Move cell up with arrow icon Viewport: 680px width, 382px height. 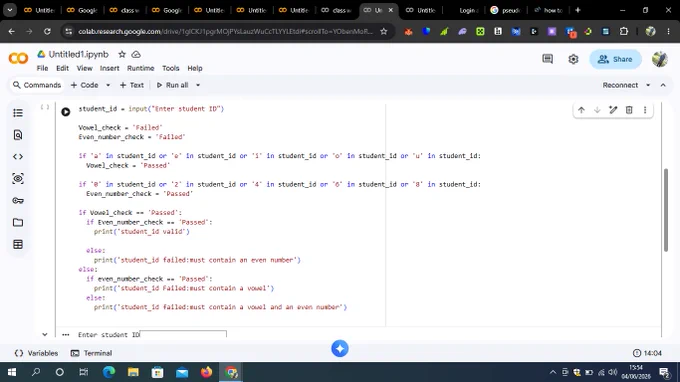581,110
